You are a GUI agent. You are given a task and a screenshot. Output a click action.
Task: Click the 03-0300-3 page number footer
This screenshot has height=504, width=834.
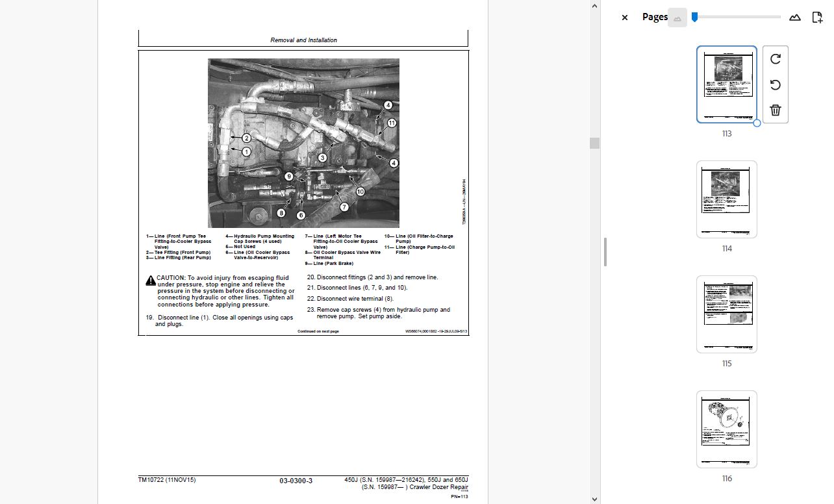point(296,481)
